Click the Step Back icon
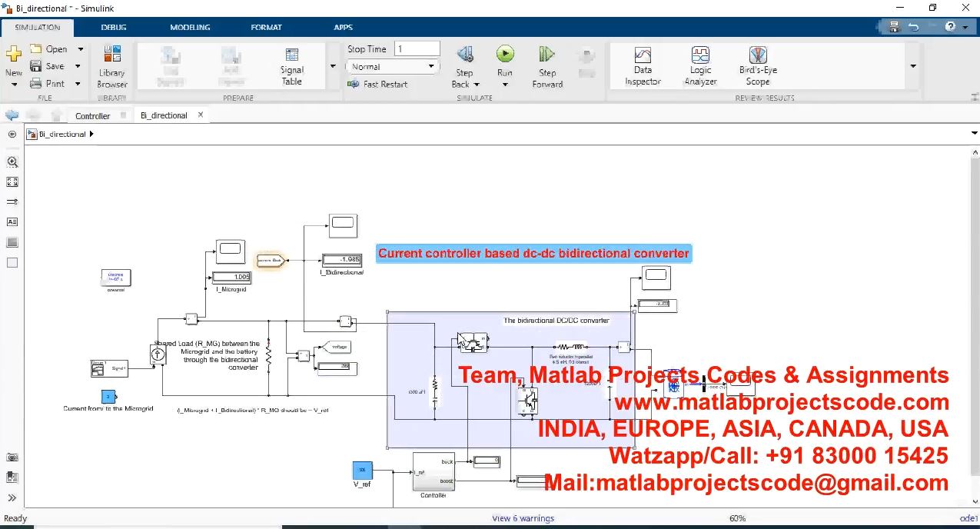Viewport: 980px width, 529px height. [x=464, y=55]
